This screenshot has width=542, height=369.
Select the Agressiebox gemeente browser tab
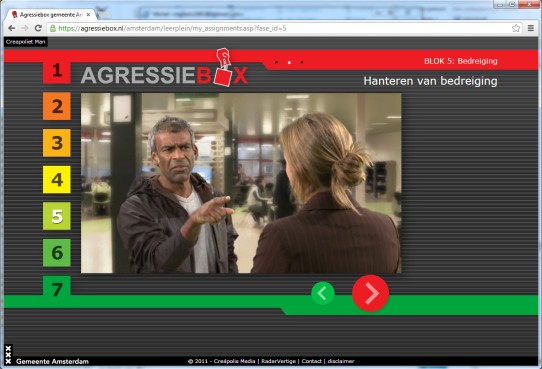coord(51,15)
